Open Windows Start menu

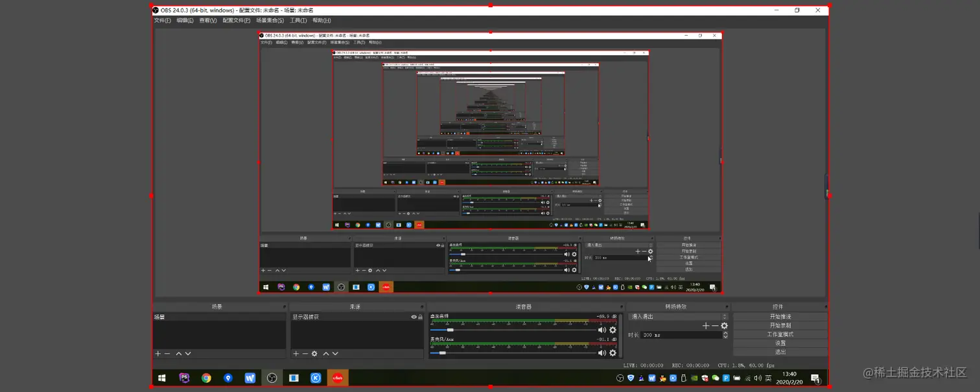click(162, 378)
